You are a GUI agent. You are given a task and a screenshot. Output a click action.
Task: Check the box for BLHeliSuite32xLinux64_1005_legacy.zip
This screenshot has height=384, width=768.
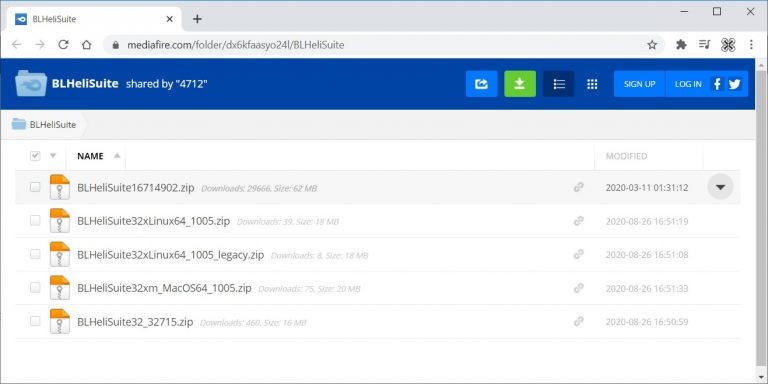pos(35,254)
